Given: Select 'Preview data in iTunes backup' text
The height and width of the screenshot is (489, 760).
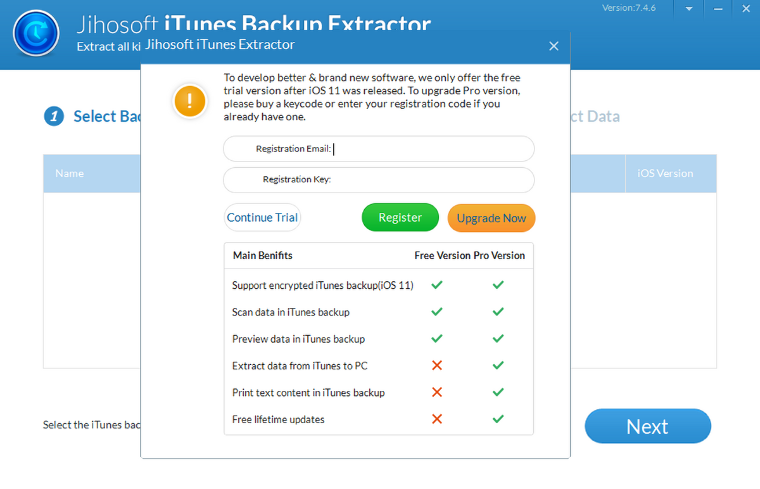Looking at the screenshot, I should [299, 339].
